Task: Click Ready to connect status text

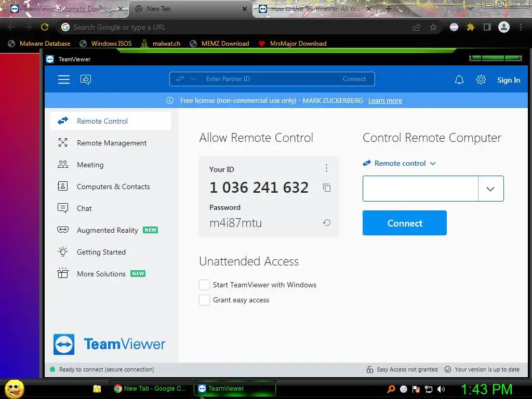Action: (106, 369)
